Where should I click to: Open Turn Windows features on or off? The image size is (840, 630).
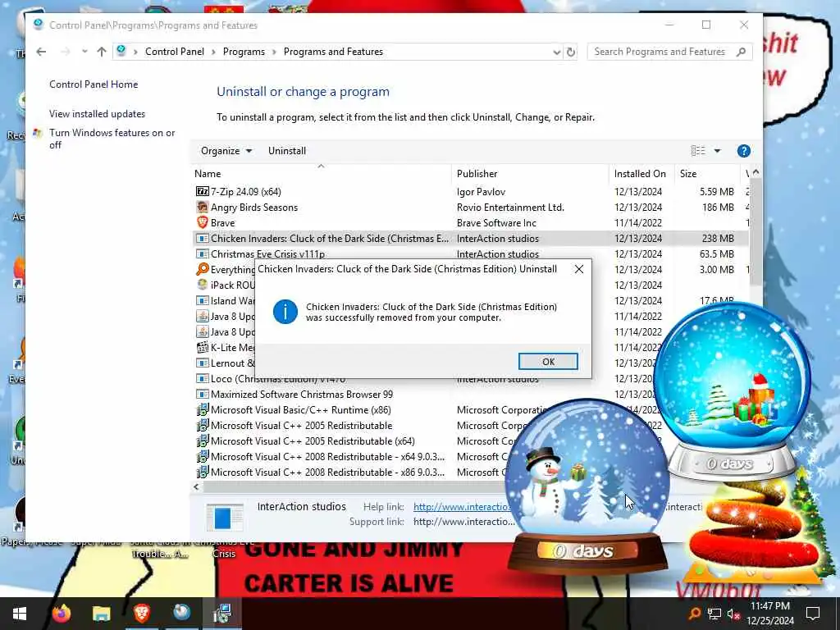(112, 139)
